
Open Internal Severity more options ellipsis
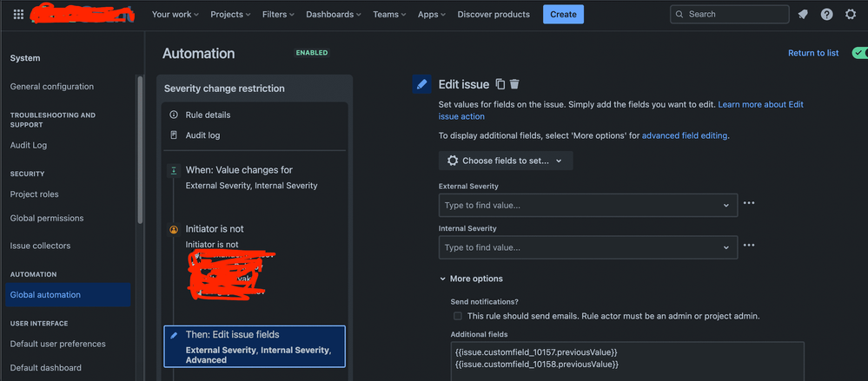(x=749, y=245)
